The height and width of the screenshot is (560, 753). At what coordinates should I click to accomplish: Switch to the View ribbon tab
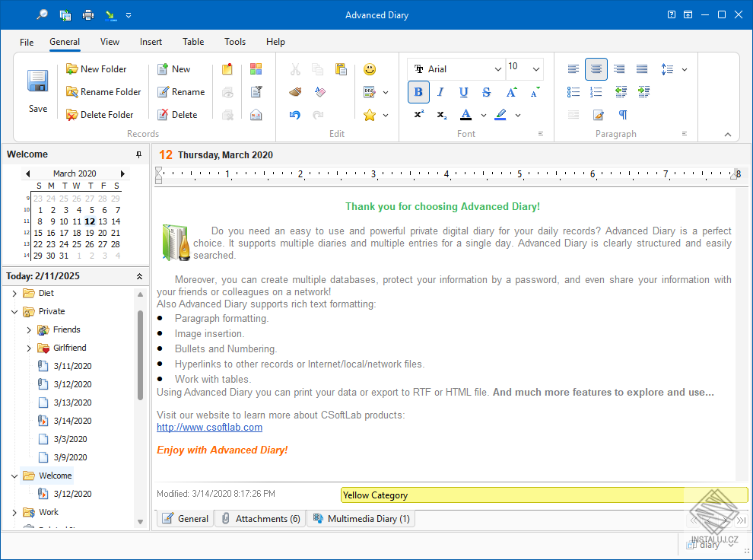[x=110, y=42]
